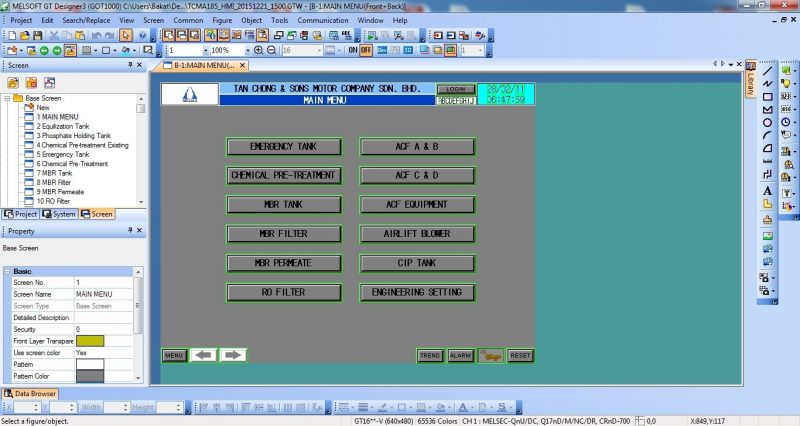Click the EMERGENCY TANK button

pyautogui.click(x=284, y=147)
